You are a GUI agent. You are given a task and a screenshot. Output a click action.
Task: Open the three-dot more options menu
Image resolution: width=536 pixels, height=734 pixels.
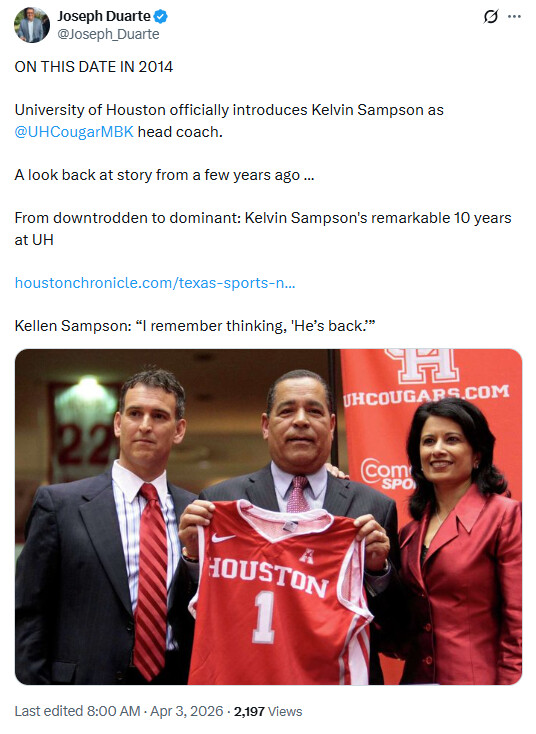coord(514,17)
